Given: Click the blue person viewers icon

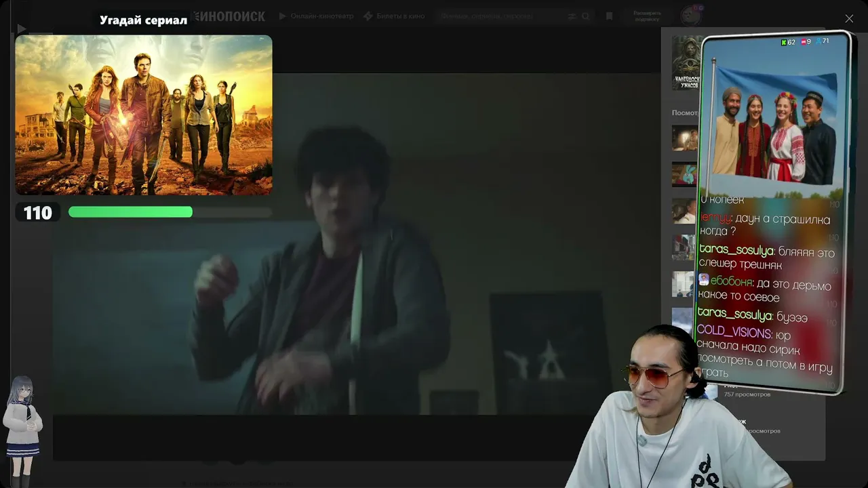Looking at the screenshot, I should (x=818, y=41).
